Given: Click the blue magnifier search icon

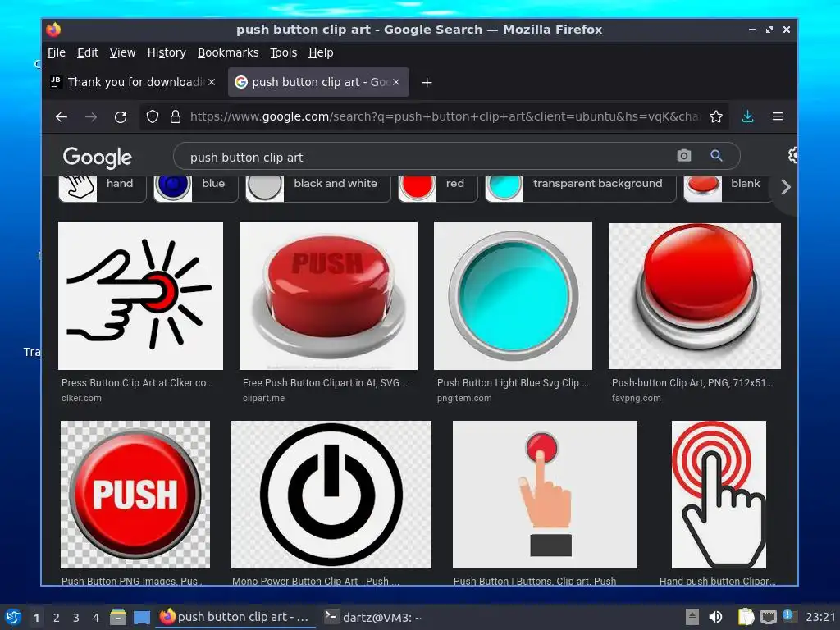Looking at the screenshot, I should click(716, 156).
